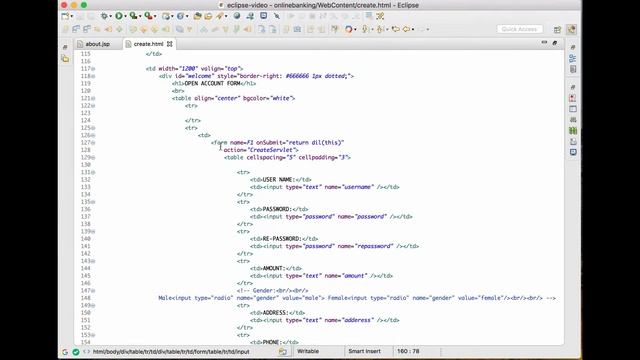640x360 pixels.
Task: Click the Open Perspective icon
Action: tap(558, 29)
